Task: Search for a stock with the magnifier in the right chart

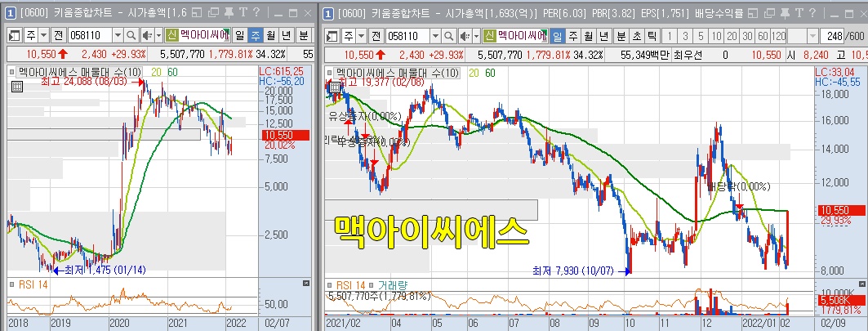Action: 448,36
